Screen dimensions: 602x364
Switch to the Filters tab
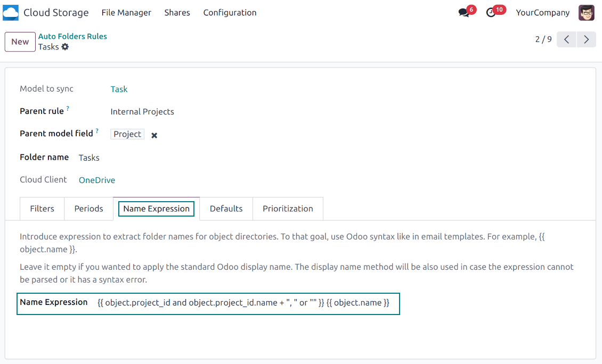42,209
